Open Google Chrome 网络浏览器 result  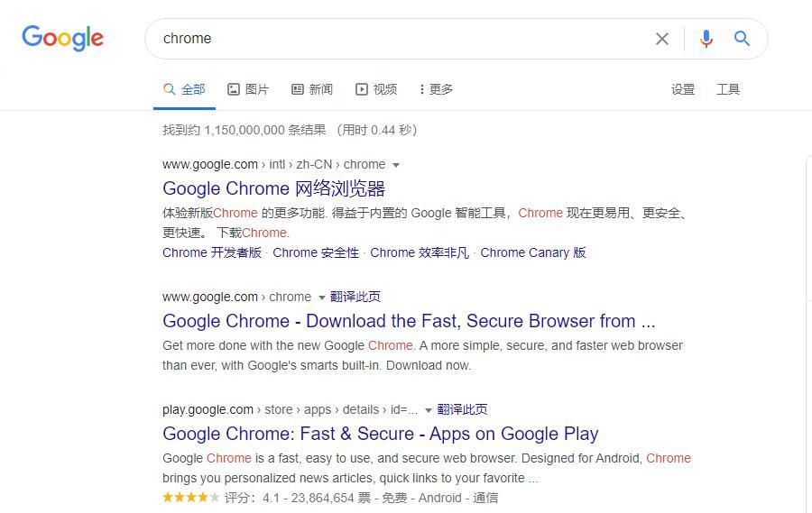[x=274, y=188]
